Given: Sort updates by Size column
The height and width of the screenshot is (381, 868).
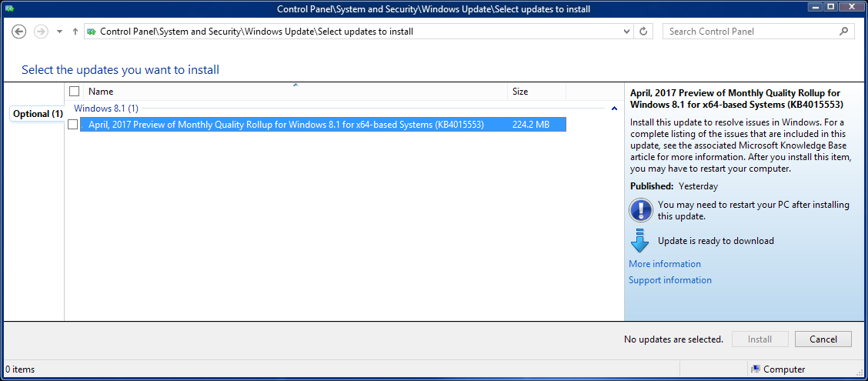Looking at the screenshot, I should coord(520,92).
